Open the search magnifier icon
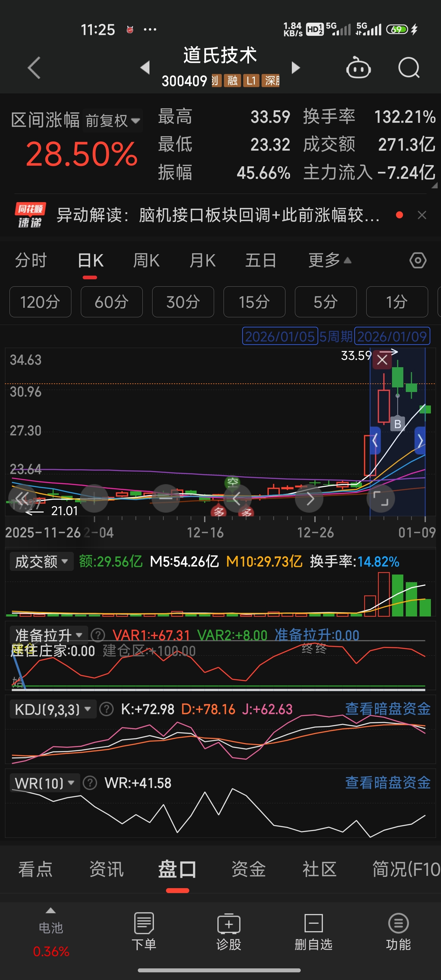 coord(409,68)
